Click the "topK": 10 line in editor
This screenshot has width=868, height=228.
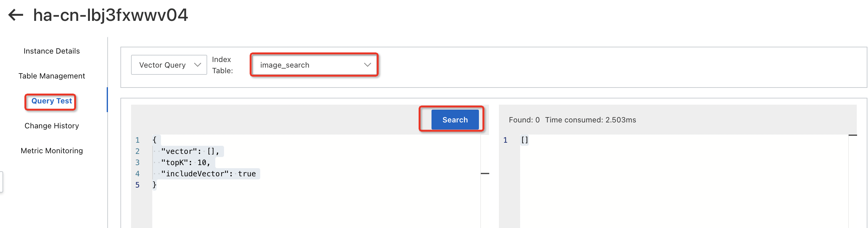[x=185, y=162]
